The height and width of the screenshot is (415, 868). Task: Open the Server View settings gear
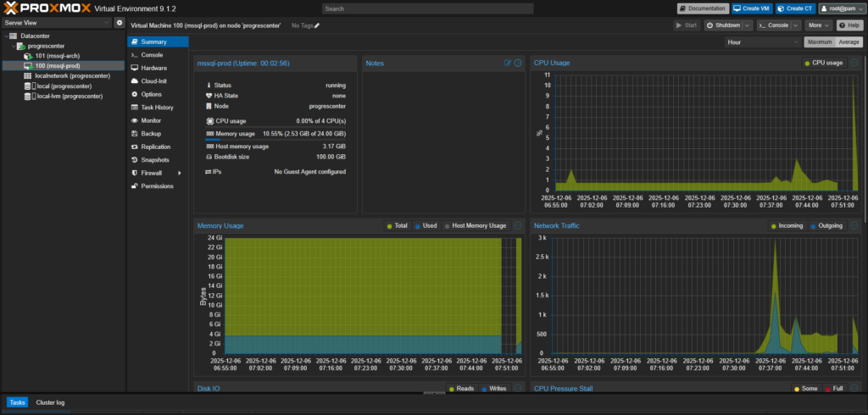120,22
